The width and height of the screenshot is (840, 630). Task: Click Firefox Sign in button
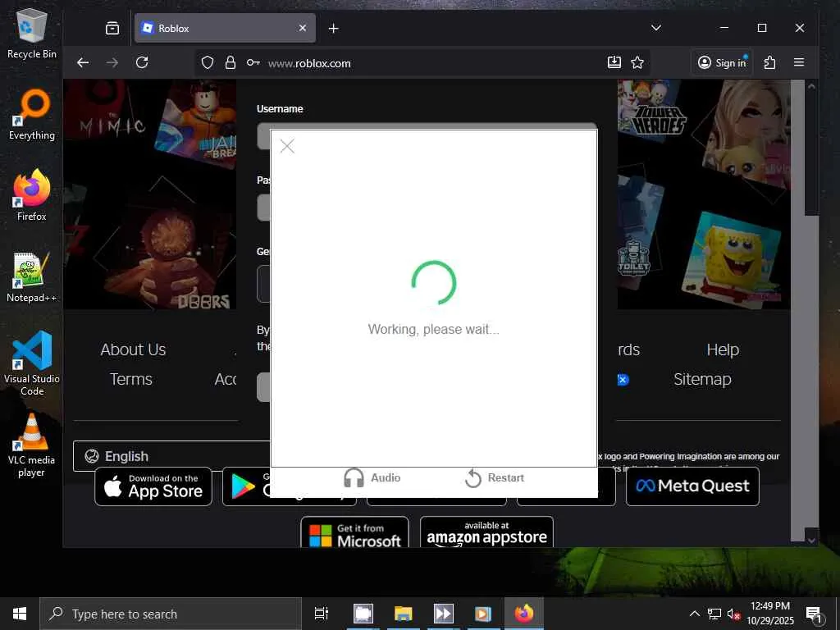722,62
